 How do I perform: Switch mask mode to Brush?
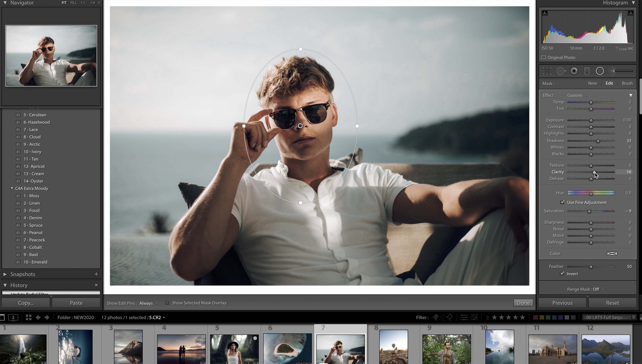point(627,83)
